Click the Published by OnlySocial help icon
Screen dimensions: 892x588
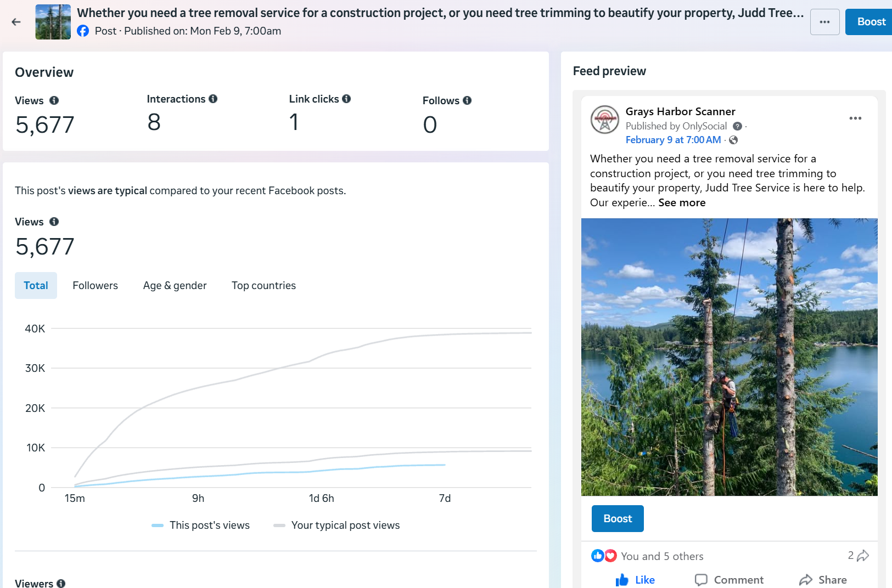point(738,126)
